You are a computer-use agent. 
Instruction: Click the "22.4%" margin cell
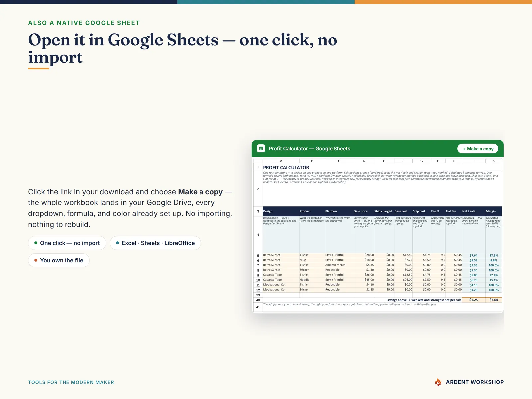click(x=494, y=275)
